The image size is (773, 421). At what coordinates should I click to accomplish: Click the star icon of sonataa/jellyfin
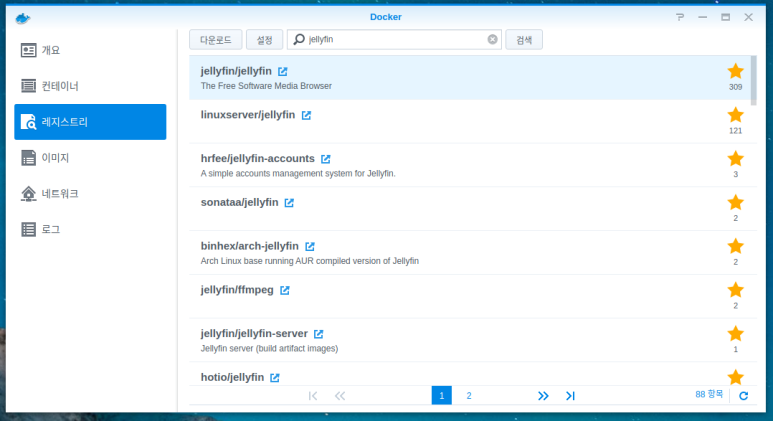(736, 202)
